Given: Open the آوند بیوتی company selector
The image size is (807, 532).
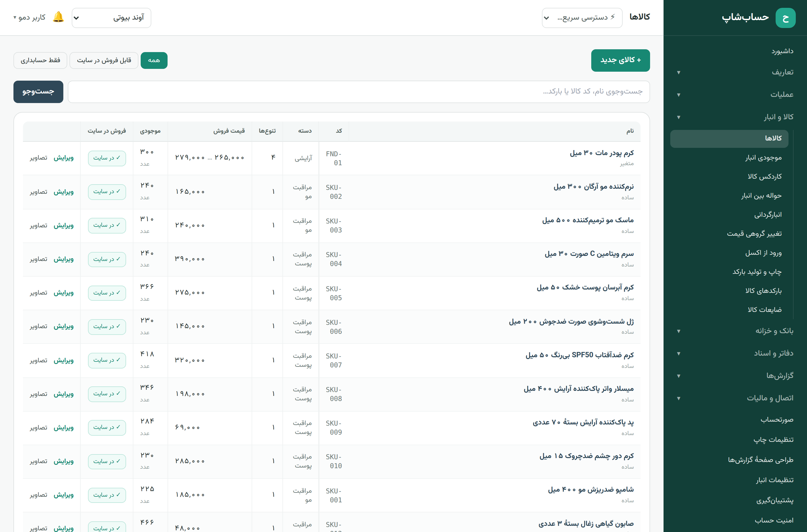Looking at the screenshot, I should tap(111, 18).
